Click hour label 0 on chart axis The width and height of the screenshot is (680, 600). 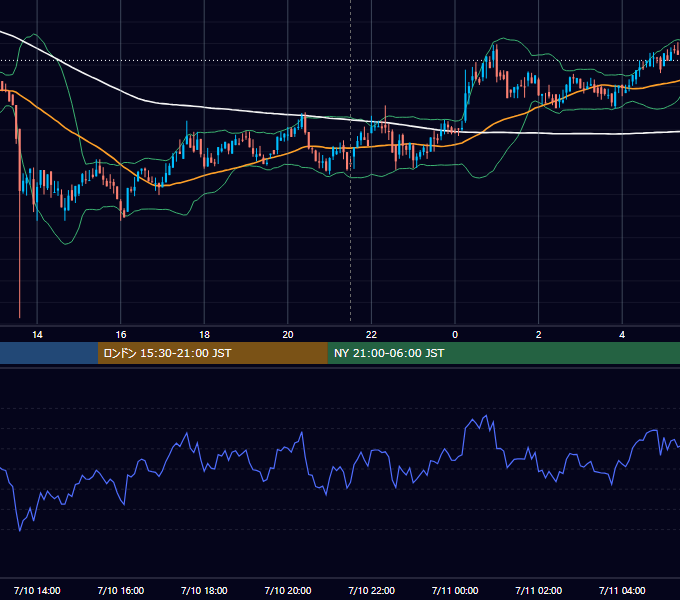[x=455, y=335]
